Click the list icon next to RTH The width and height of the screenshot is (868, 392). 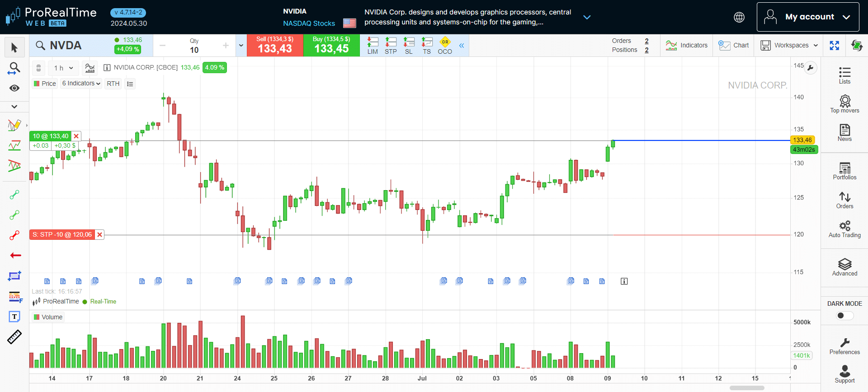point(130,84)
